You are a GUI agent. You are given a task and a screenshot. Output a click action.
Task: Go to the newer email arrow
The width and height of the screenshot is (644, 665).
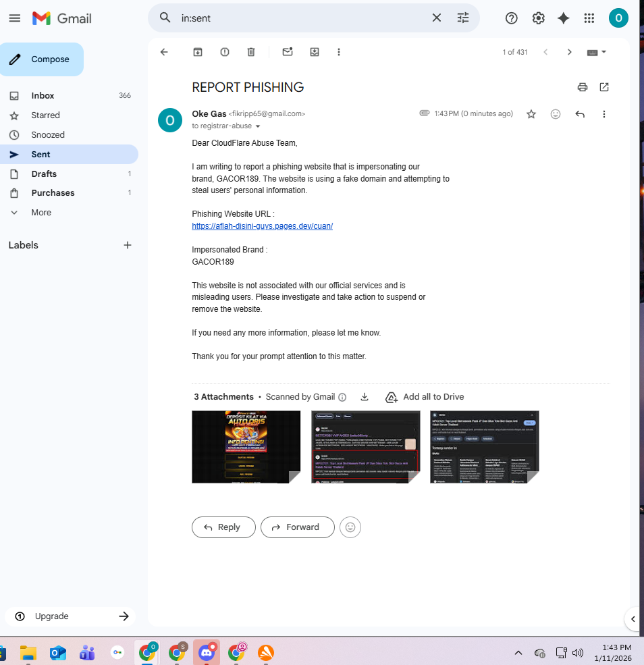[545, 52]
